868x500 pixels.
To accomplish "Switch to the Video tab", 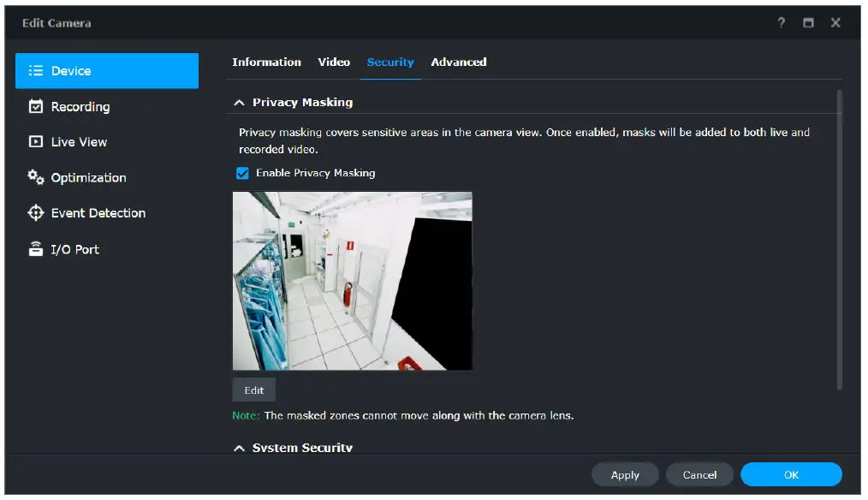I will (x=334, y=62).
